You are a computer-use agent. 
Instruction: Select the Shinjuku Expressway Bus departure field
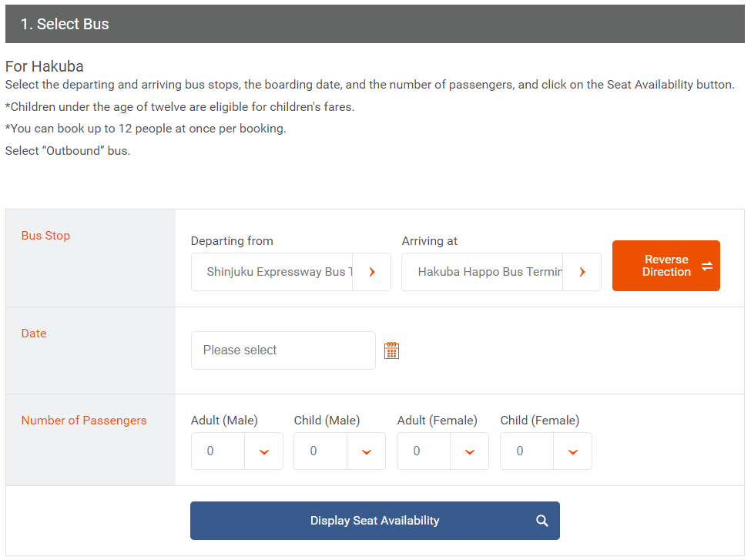click(x=290, y=272)
